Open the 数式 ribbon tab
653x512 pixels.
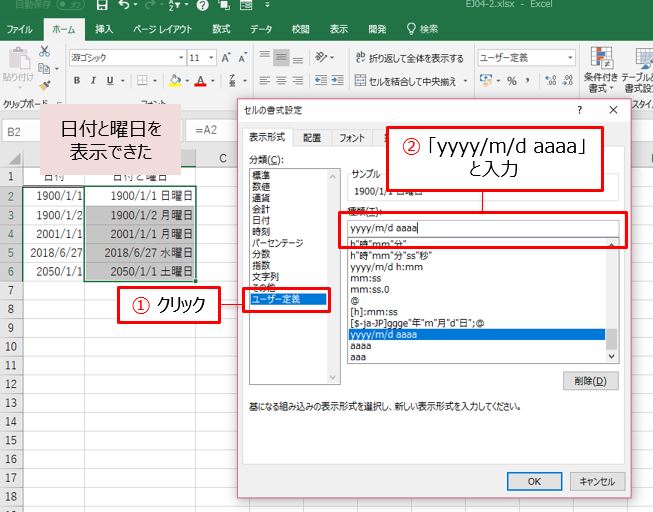pyautogui.click(x=221, y=29)
